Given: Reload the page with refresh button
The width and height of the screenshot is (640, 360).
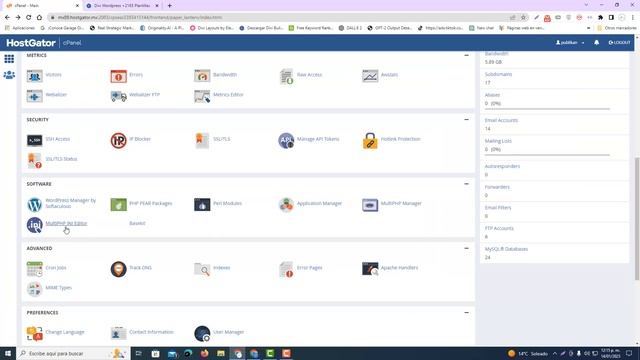Looking at the screenshot, I should click(x=29, y=18).
